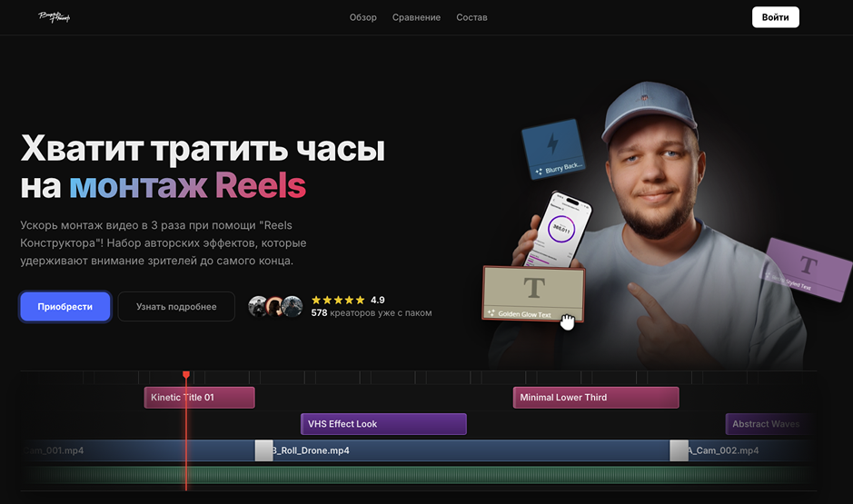This screenshot has height=504, width=853.
Task: Open the Обзор navigation item
Action: [362, 17]
